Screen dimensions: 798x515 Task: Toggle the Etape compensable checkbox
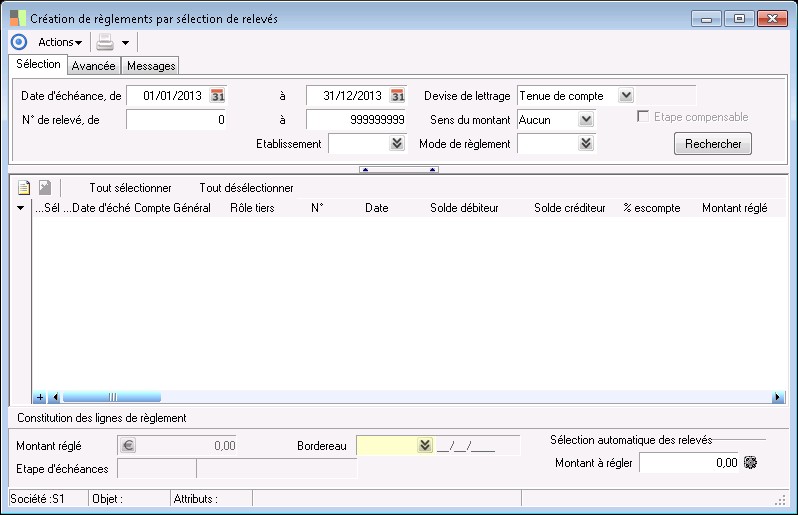tap(643, 117)
